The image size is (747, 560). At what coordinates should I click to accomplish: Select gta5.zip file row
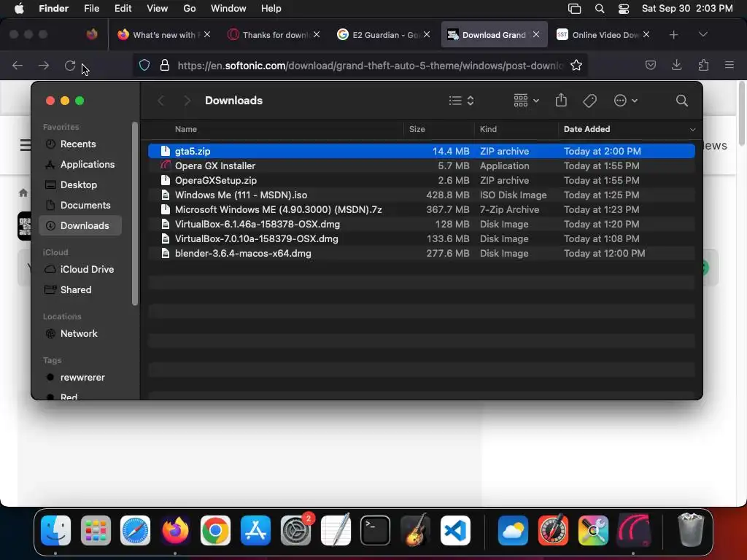(421, 151)
